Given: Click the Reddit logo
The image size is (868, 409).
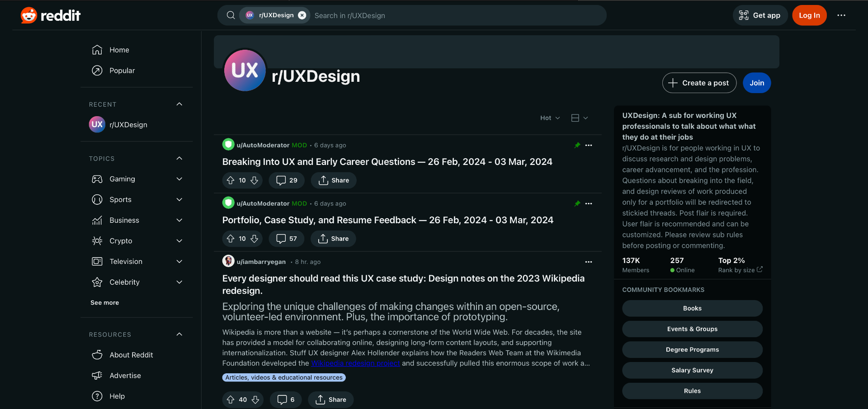Looking at the screenshot, I should point(50,15).
